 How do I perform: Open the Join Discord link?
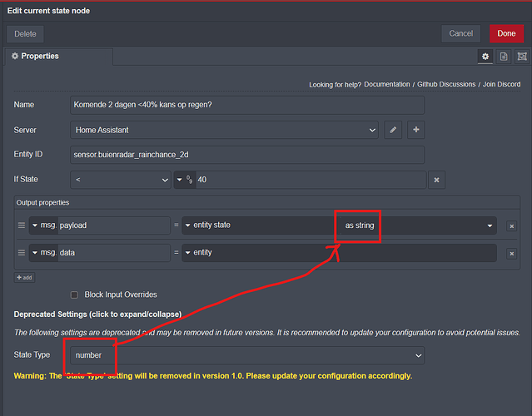(x=501, y=84)
